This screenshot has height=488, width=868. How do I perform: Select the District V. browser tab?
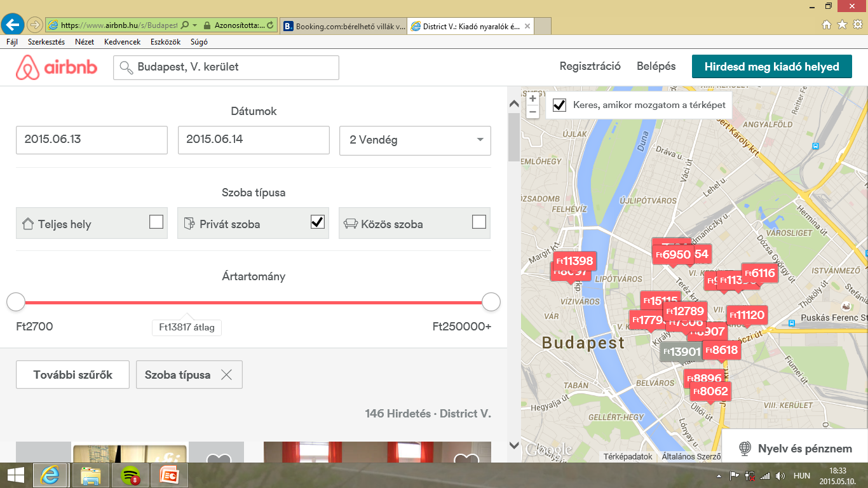[x=470, y=26]
